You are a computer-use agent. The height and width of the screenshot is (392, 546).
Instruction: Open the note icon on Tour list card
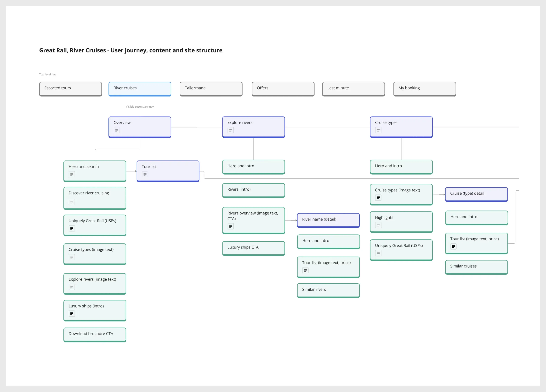[145, 174]
